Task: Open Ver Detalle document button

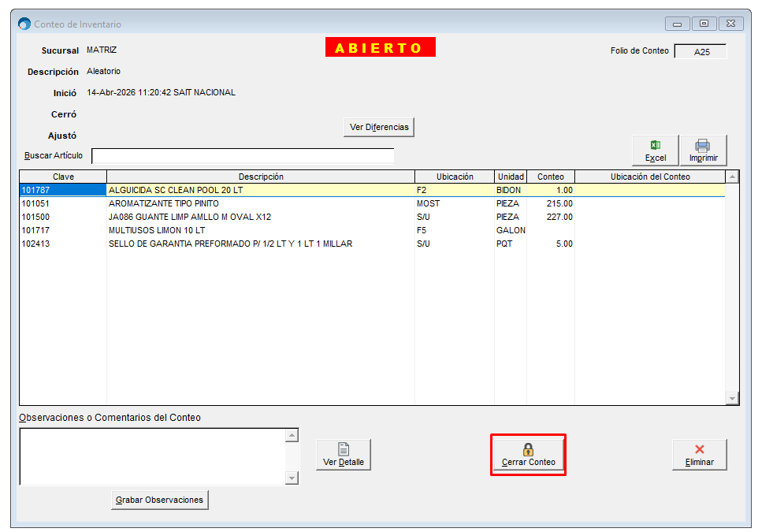Action: tap(344, 455)
